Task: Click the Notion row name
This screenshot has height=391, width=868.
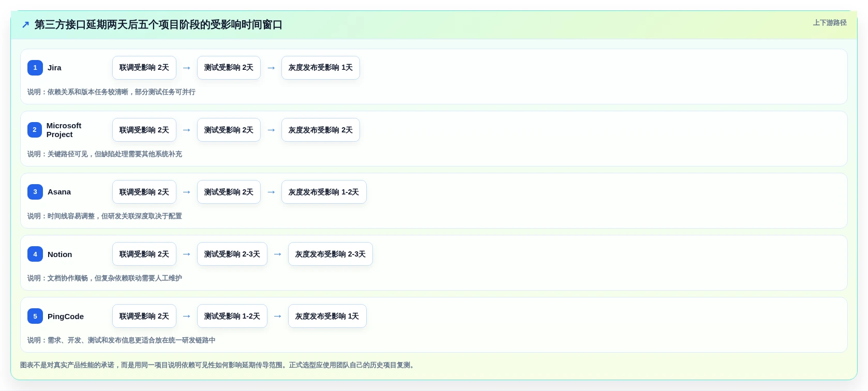Action: point(59,254)
